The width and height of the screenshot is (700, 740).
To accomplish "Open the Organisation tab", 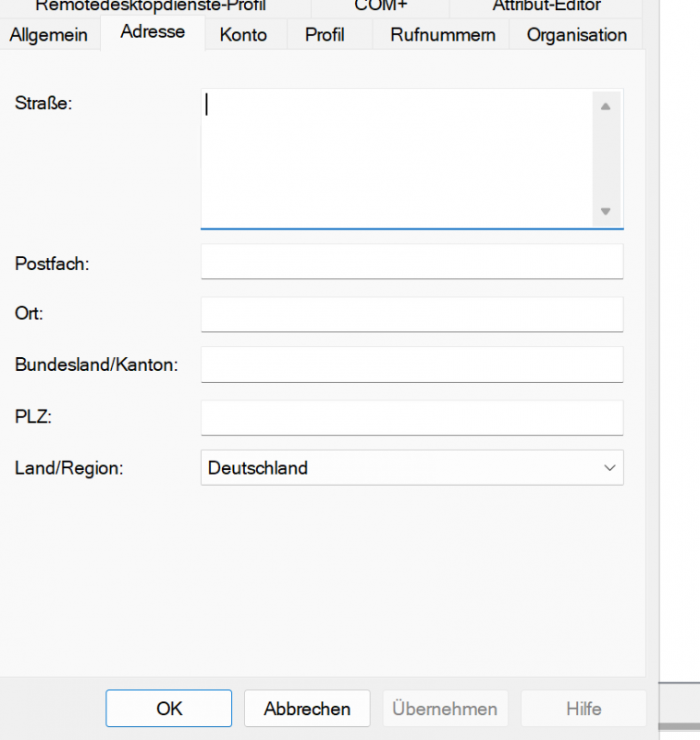I will click(x=576, y=35).
